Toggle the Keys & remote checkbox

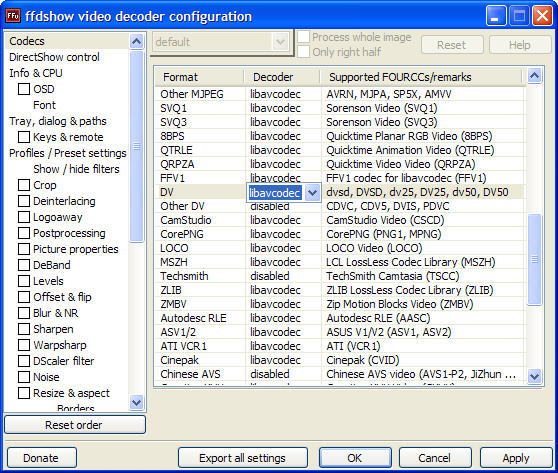24,137
